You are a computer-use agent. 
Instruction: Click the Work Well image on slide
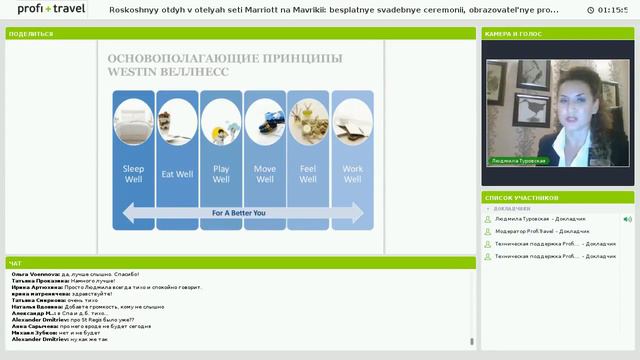pos(353,122)
